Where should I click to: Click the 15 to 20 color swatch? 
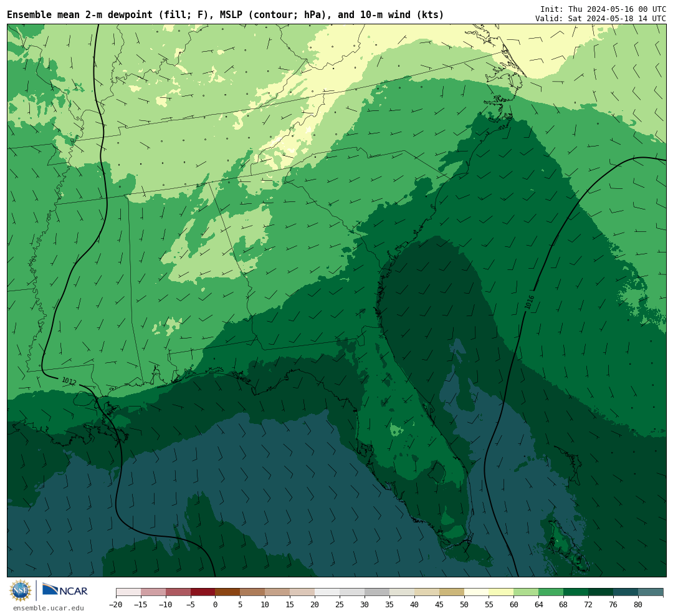(x=303, y=592)
